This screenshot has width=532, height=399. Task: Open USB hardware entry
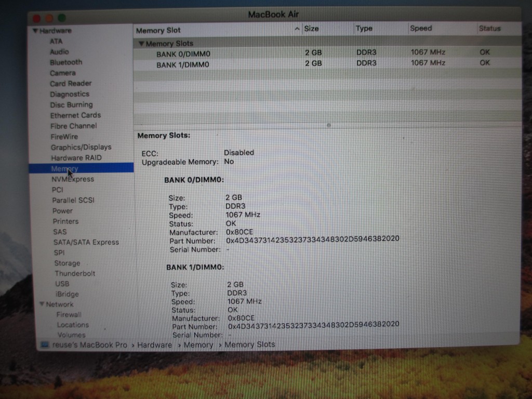(x=62, y=284)
